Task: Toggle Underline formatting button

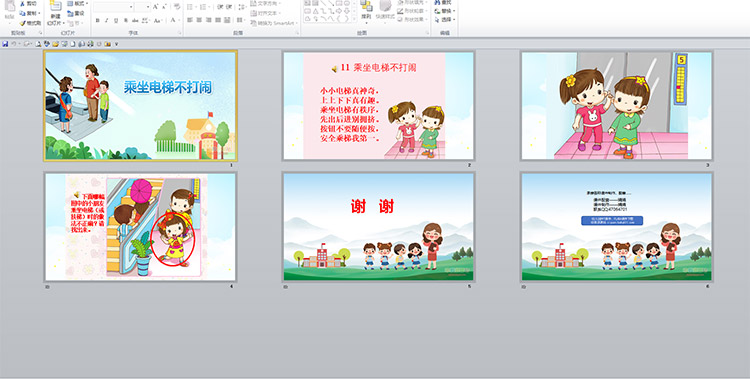Action: coord(116,21)
